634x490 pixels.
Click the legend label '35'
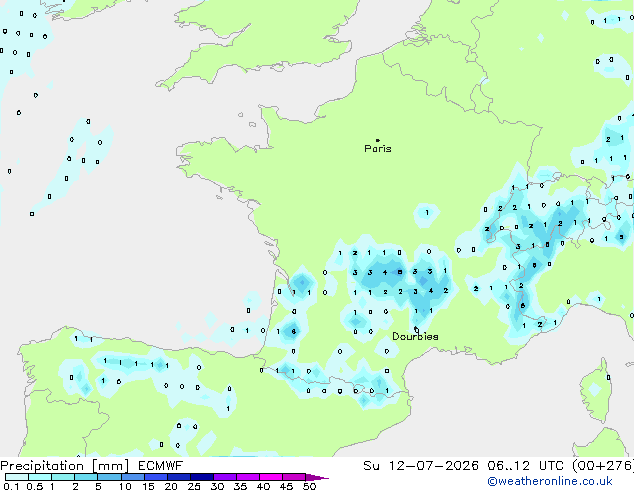240,486
